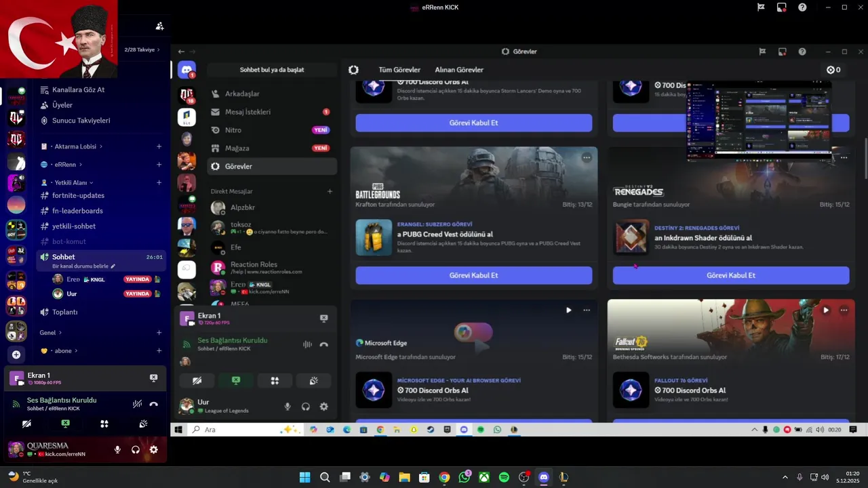Open WhatsApp from Windows taskbar
This screenshot has height=488, width=868.
pyautogui.click(x=465, y=477)
